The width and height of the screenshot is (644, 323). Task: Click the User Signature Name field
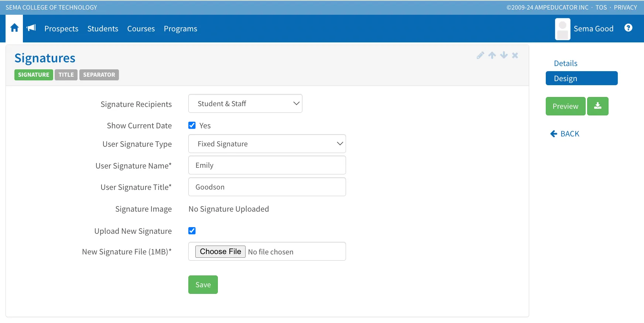267,165
